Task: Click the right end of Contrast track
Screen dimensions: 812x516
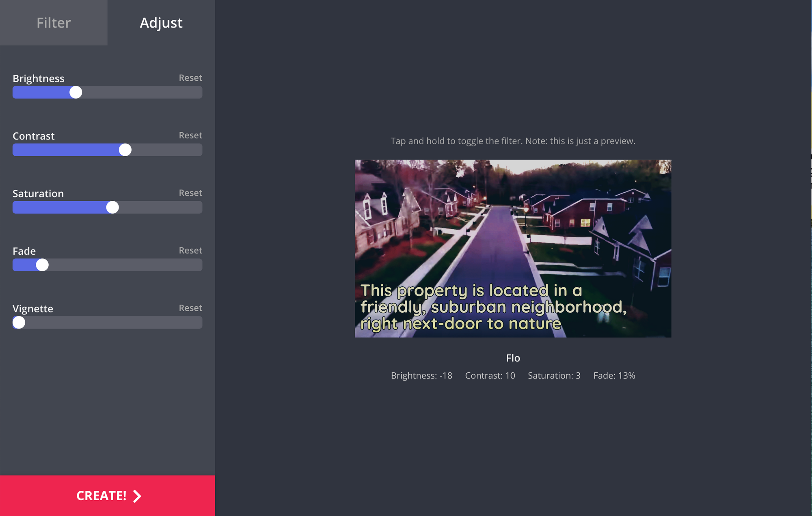Action: tap(198, 150)
